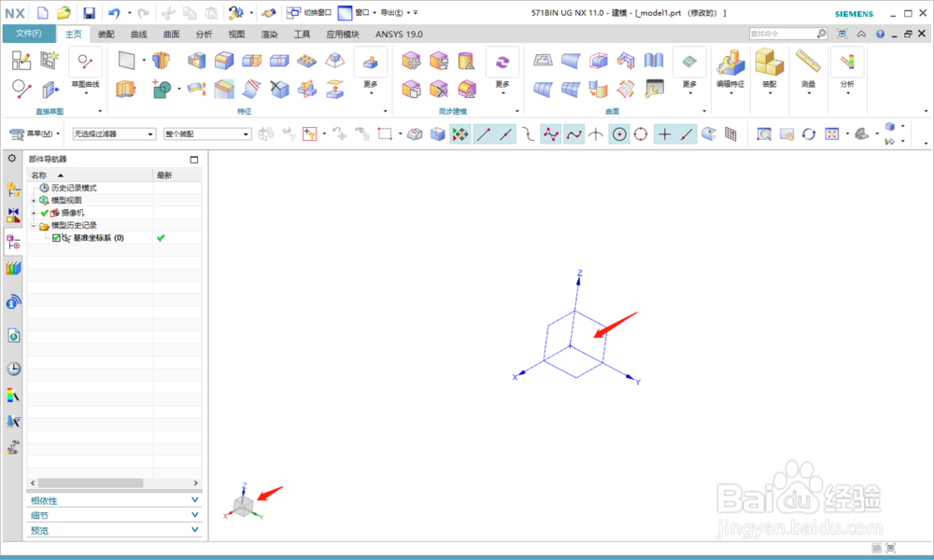Click the Unite boolean icon
Screen dimensions: 934x560
162,90
